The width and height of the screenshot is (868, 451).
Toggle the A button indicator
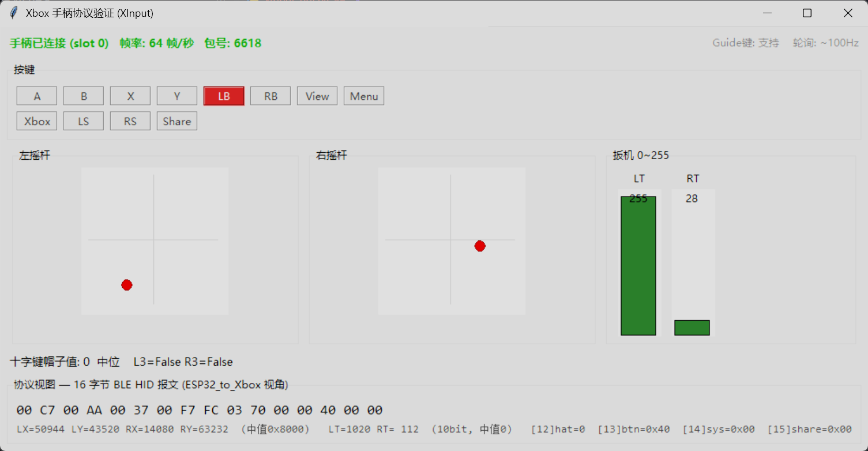37,96
